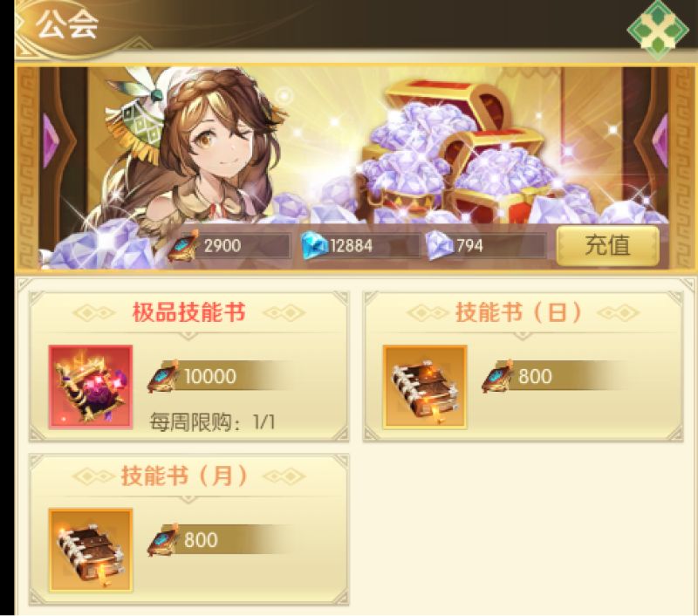Click the guild book currency icon showing 2900

(183, 246)
